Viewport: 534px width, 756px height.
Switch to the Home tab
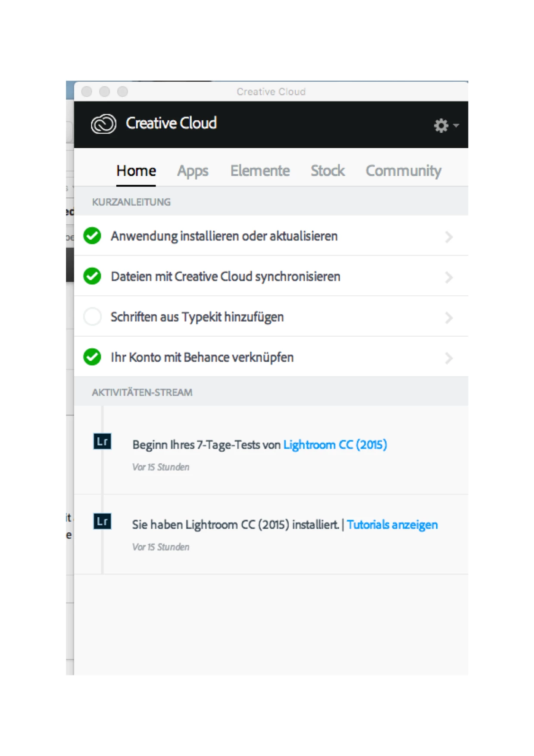(136, 171)
